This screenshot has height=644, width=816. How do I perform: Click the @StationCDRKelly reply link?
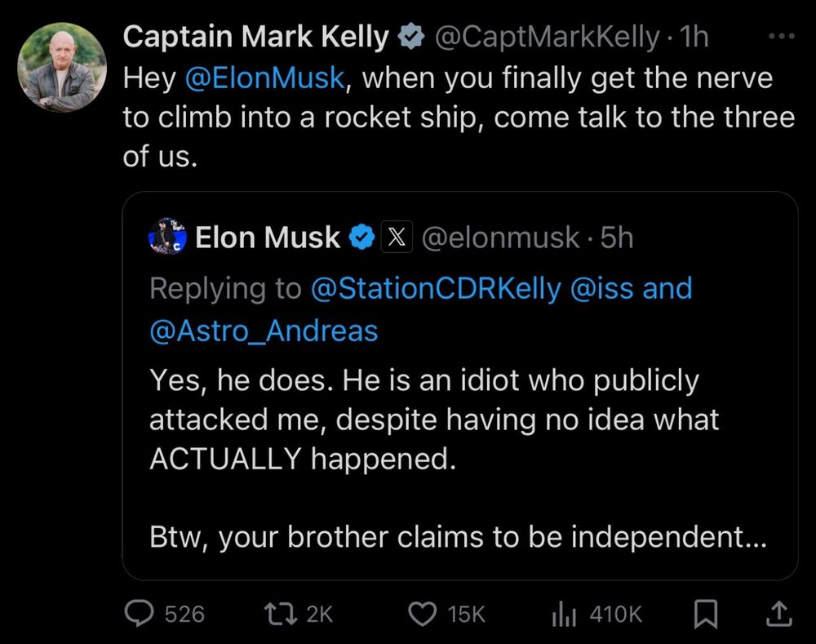437,288
